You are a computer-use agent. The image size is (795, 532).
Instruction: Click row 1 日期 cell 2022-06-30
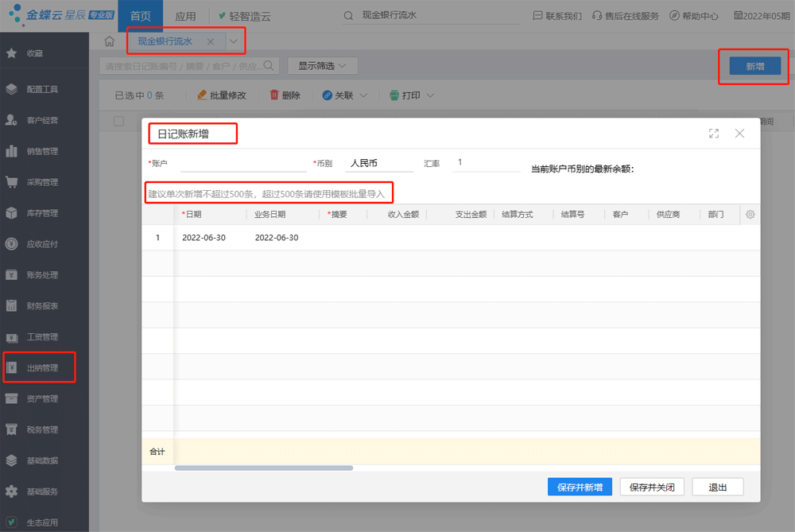coord(204,237)
